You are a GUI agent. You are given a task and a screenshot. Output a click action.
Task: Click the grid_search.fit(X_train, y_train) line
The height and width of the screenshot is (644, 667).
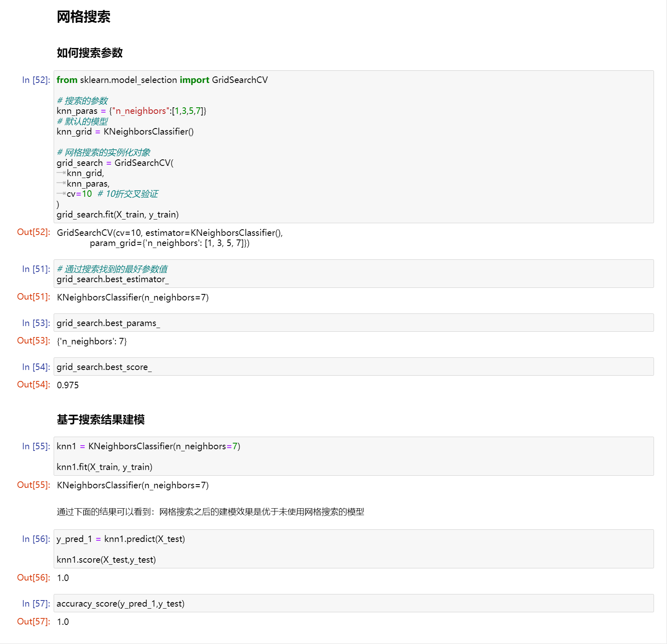click(x=118, y=214)
